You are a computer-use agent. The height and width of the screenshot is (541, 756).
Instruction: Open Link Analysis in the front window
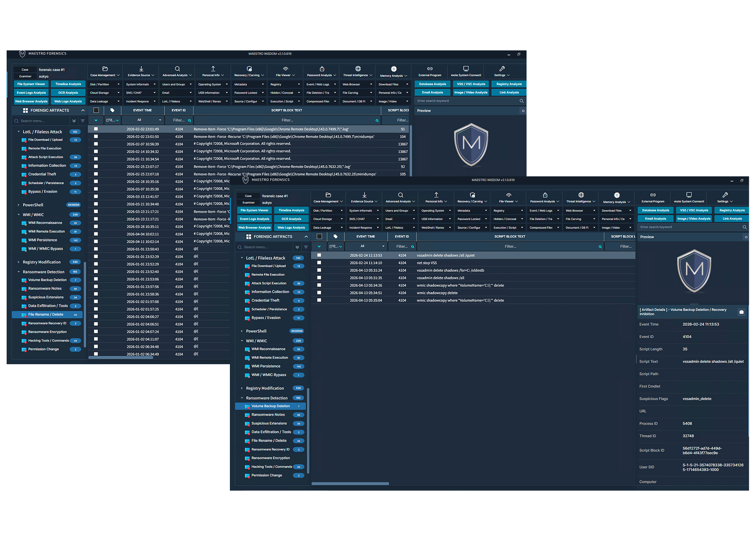[x=732, y=218]
